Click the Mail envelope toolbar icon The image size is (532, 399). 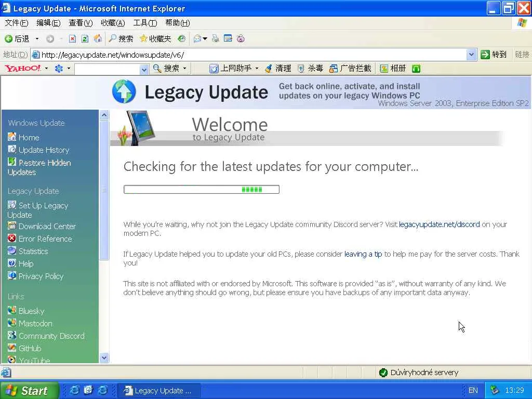tap(197, 38)
